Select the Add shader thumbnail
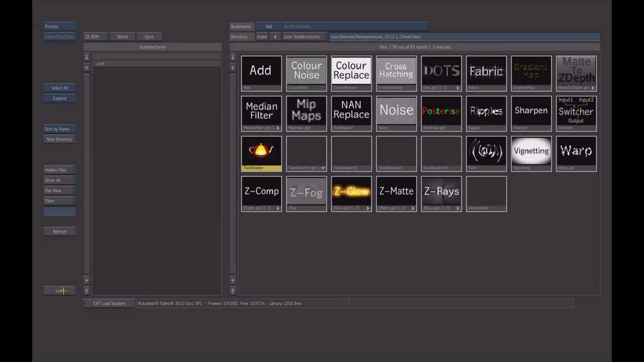 [261, 73]
